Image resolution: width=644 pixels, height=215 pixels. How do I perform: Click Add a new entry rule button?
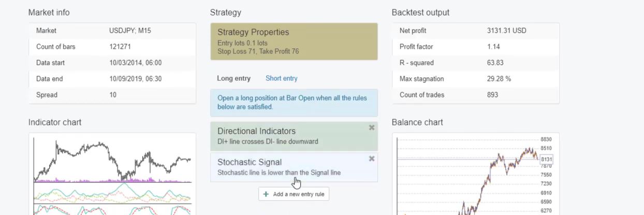point(294,194)
